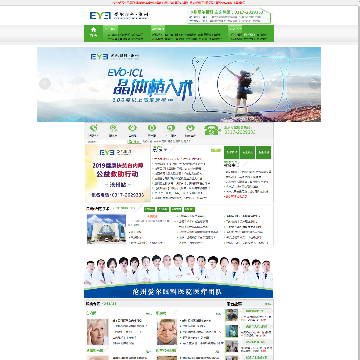The height and width of the screenshot is (360, 360).
Task: Select second green tab in hospital intro section
Action: click(x=163, y=209)
